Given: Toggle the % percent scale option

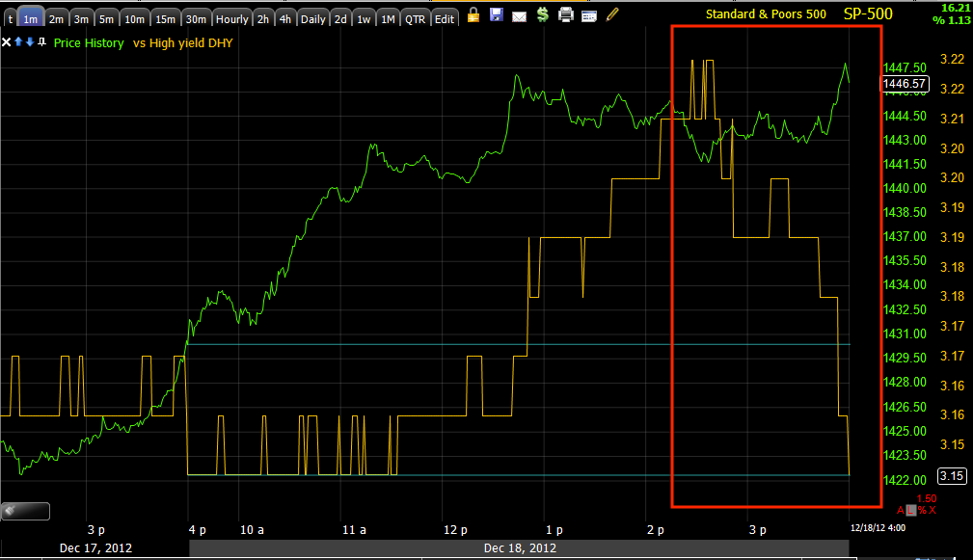Looking at the screenshot, I should pyautogui.click(x=922, y=511).
